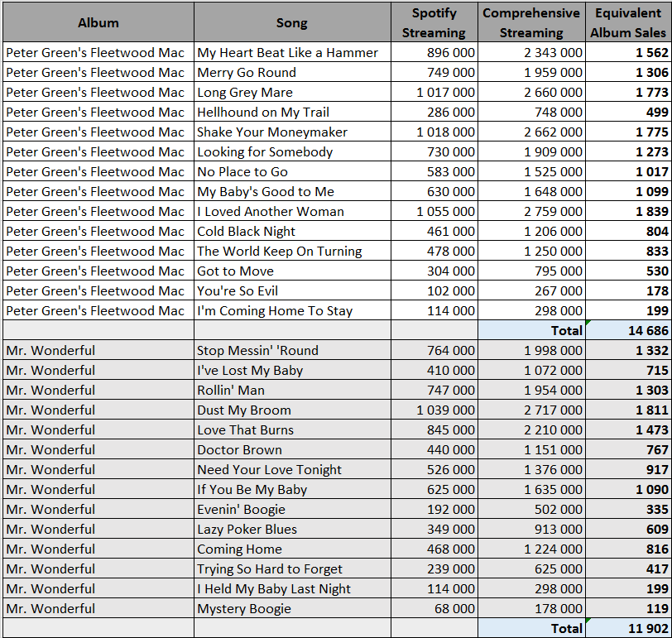
Task: Click the Dust My Broom cell
Action: click(x=292, y=410)
